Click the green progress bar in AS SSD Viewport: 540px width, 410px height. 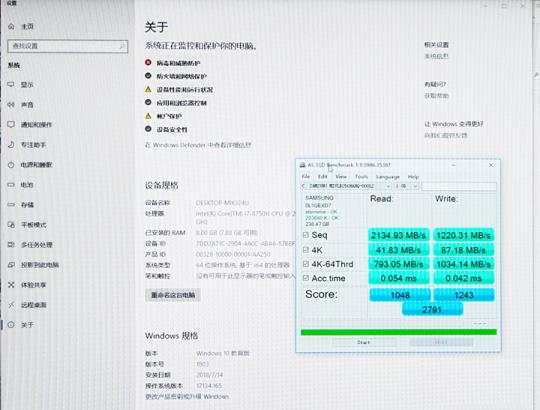tap(399, 332)
